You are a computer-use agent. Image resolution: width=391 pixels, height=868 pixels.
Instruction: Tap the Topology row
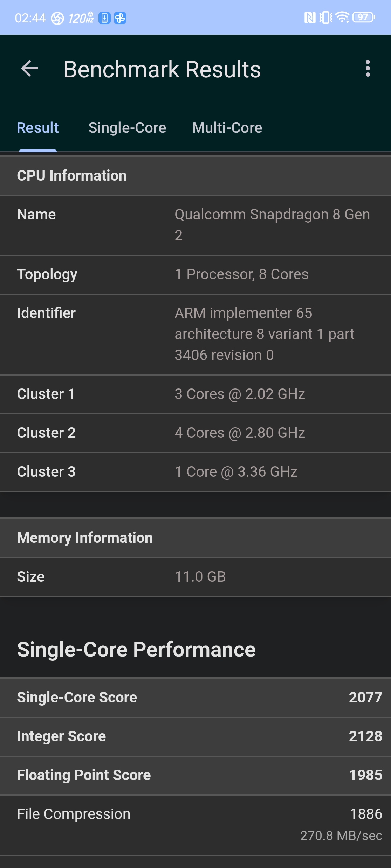click(195, 275)
